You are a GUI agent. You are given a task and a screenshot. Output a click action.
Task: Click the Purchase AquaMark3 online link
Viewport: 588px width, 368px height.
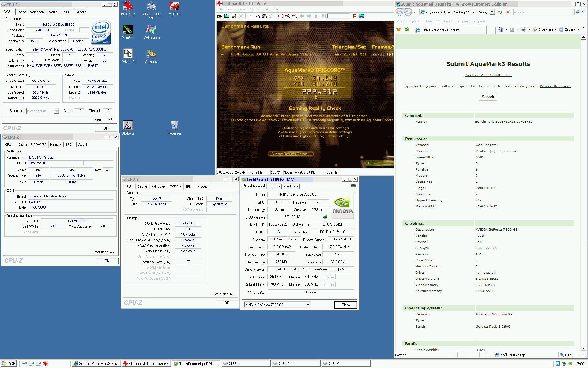pyautogui.click(x=488, y=75)
